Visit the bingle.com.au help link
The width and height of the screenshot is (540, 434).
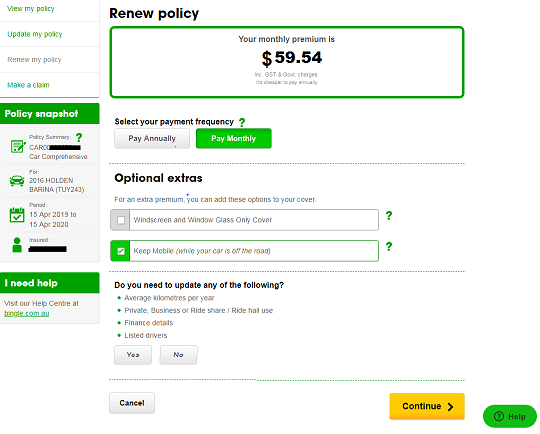coord(27,313)
